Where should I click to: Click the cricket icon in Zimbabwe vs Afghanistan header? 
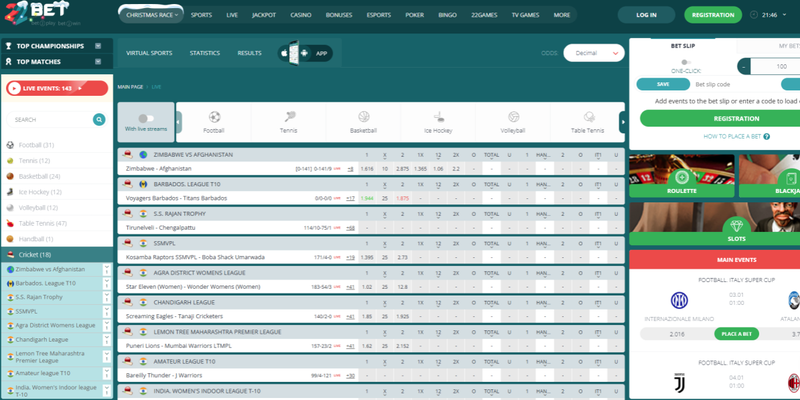(x=128, y=155)
